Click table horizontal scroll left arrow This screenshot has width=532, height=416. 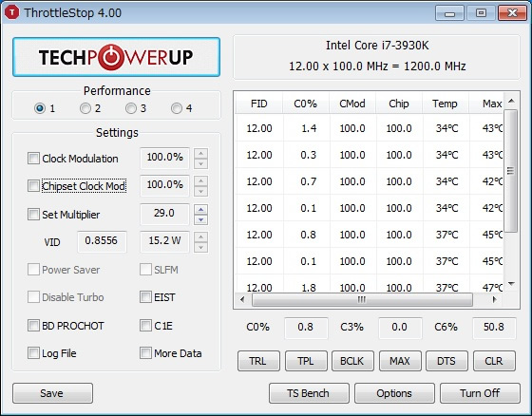click(242, 299)
